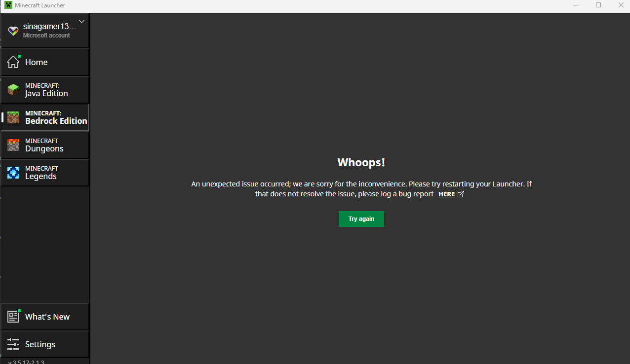Open the What's New section
Image resolution: width=630 pixels, height=364 pixels.
45,317
